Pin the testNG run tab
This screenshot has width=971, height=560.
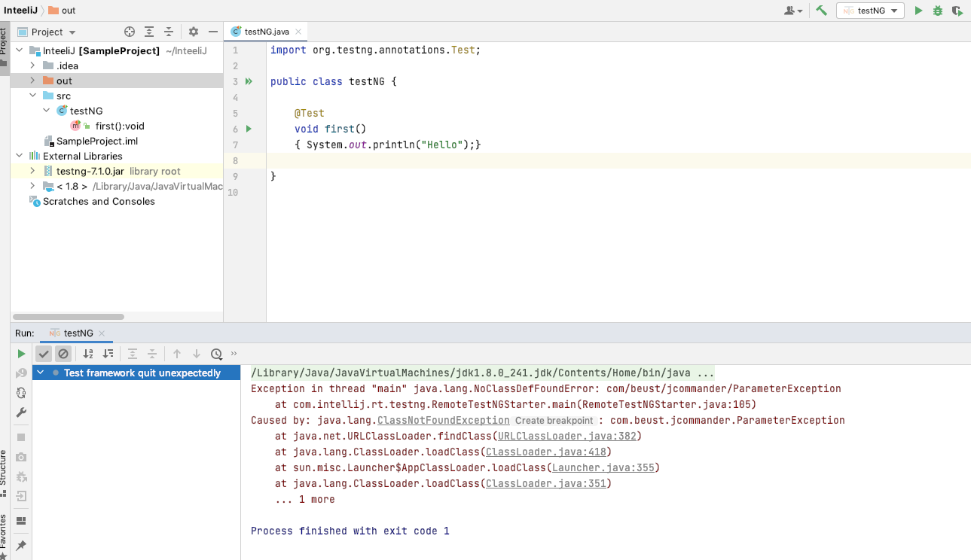pos(21,545)
